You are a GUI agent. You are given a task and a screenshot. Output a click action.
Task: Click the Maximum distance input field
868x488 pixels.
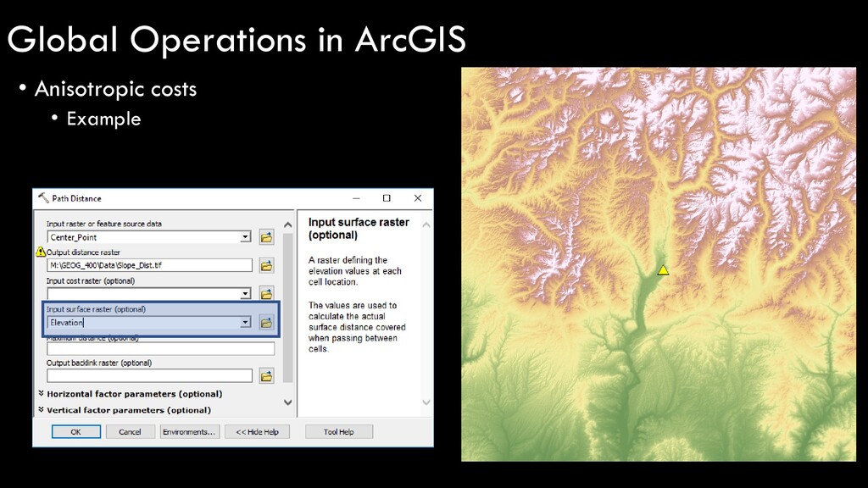160,348
